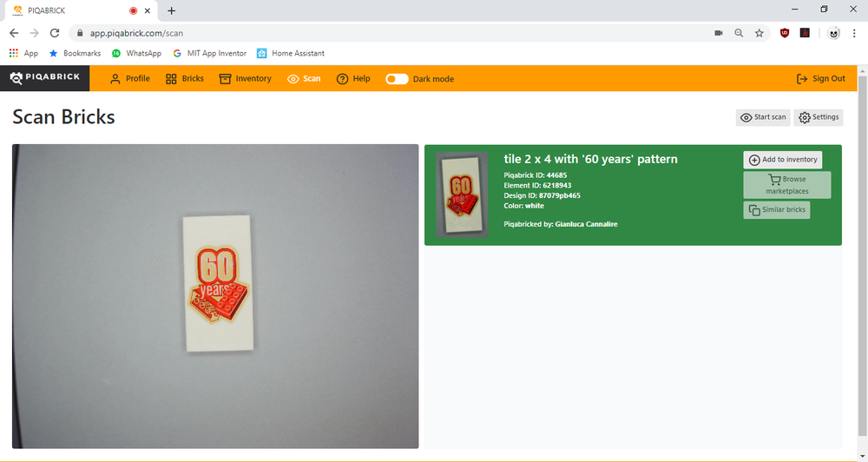Viewport: 868px width, 462px height.
Task: Click the Scan Bricks heading
Action: 63,117
